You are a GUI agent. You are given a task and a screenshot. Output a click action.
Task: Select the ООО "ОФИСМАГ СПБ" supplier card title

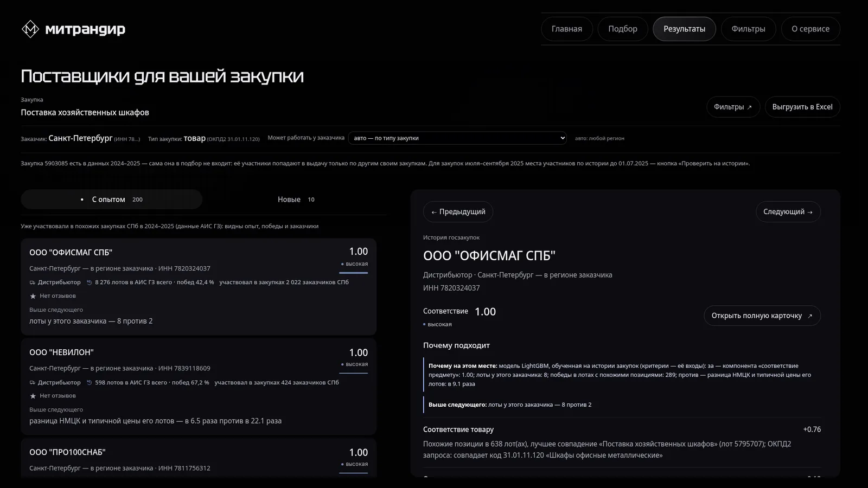coord(71,253)
